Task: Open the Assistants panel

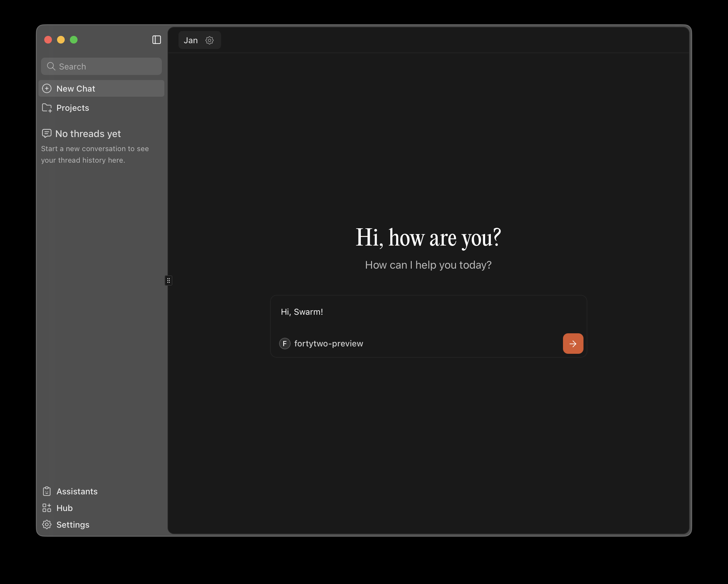Action: (x=77, y=491)
